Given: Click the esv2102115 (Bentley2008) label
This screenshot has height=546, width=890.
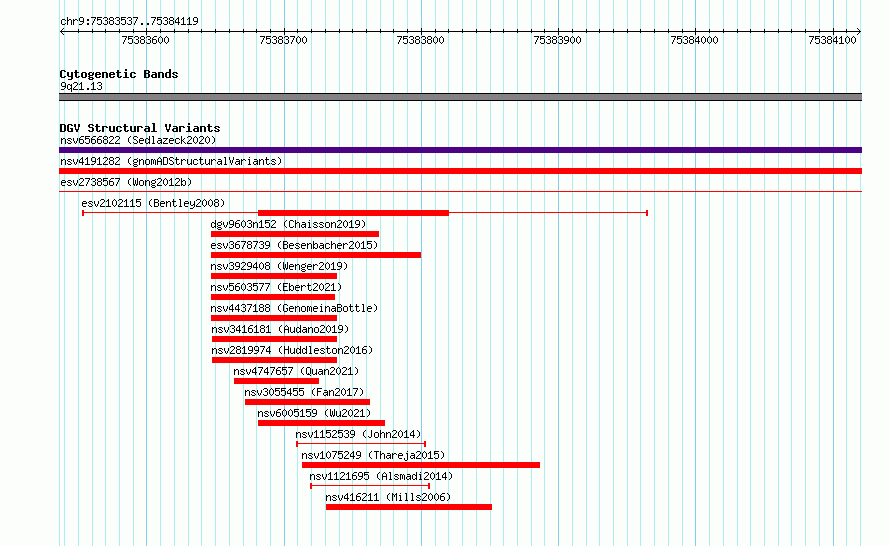Looking at the screenshot, I should 153,203.
